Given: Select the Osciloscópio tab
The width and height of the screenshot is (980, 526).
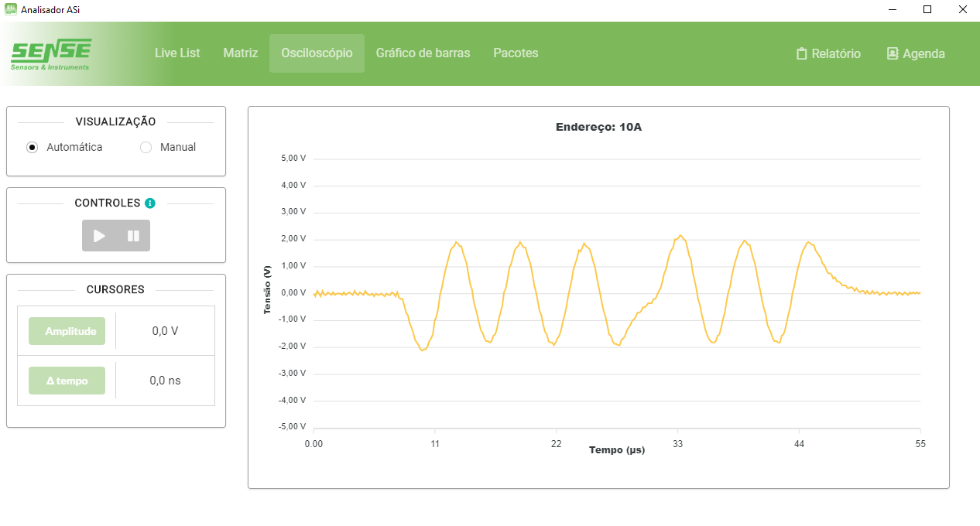Looking at the screenshot, I should click(x=317, y=53).
